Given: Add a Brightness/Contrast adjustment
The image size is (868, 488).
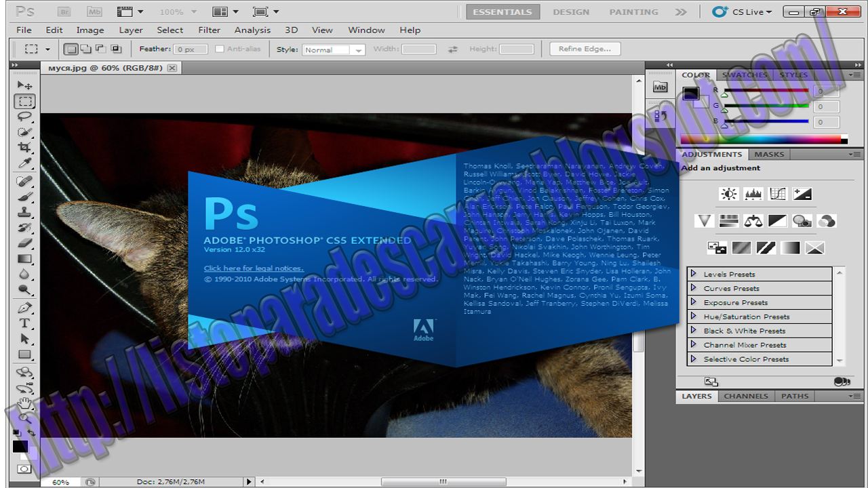Looking at the screenshot, I should point(729,195).
